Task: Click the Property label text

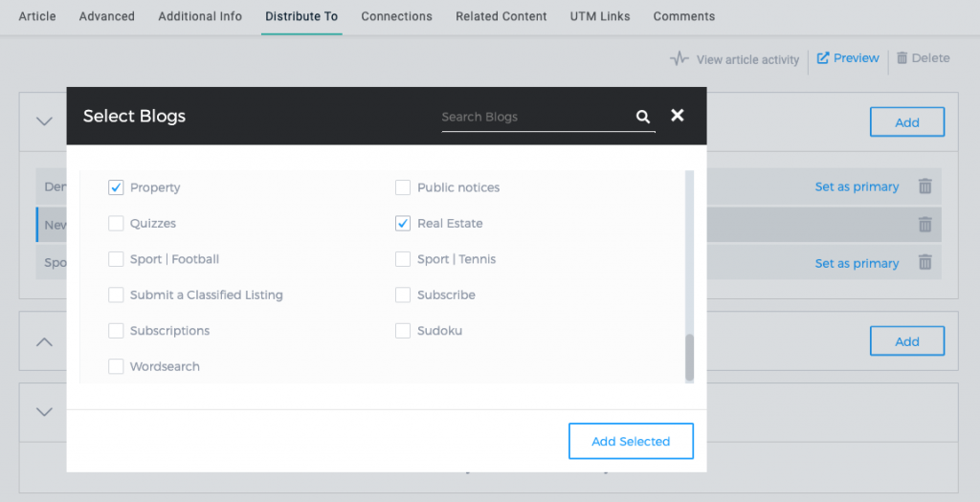Action: point(155,187)
